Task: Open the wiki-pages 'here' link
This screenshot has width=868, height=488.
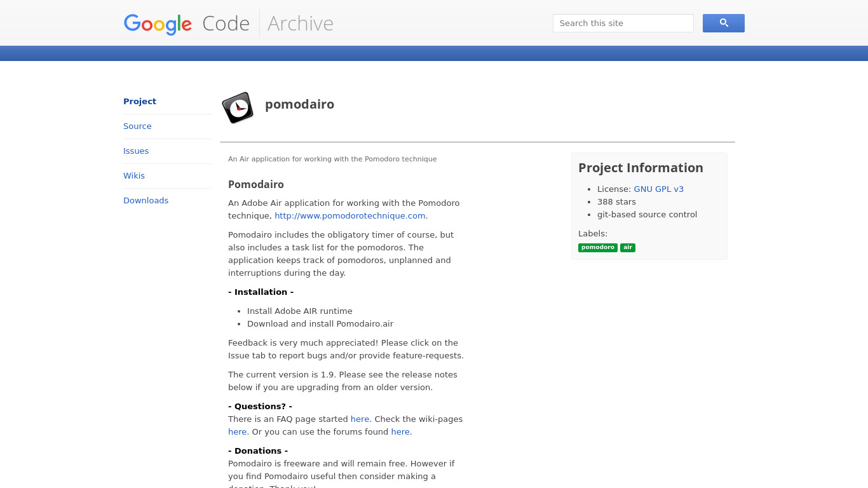Action: [x=237, y=432]
